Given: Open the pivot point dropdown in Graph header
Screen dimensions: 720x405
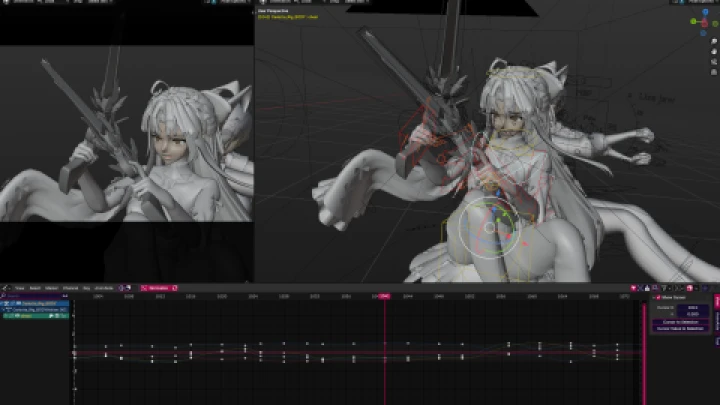Looking at the screenshot, I should tap(678, 288).
